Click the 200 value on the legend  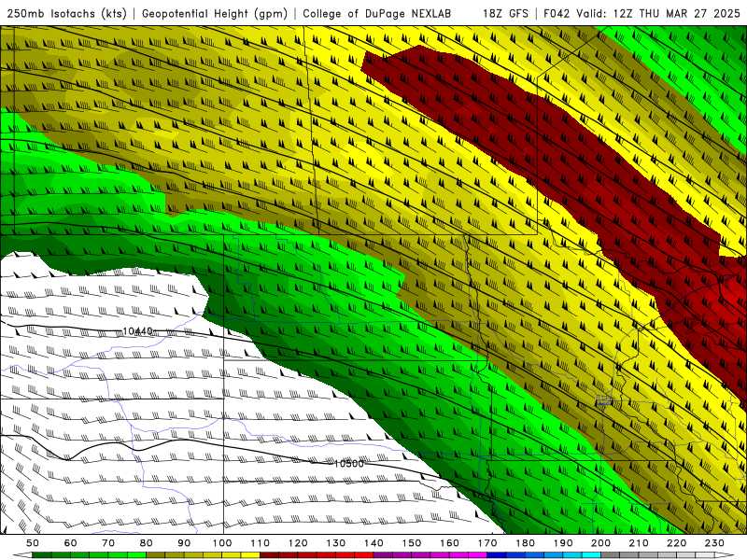click(601, 543)
